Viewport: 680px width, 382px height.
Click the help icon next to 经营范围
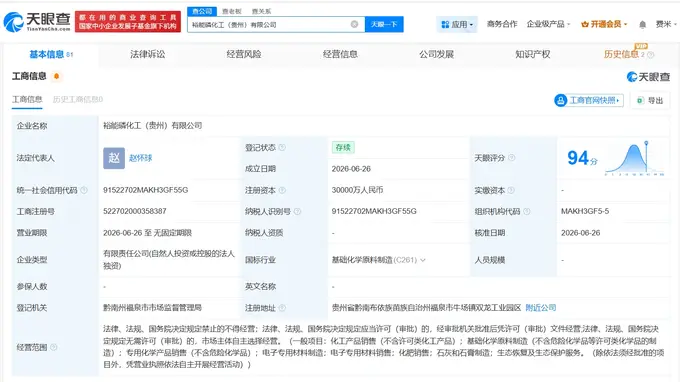tap(53, 347)
